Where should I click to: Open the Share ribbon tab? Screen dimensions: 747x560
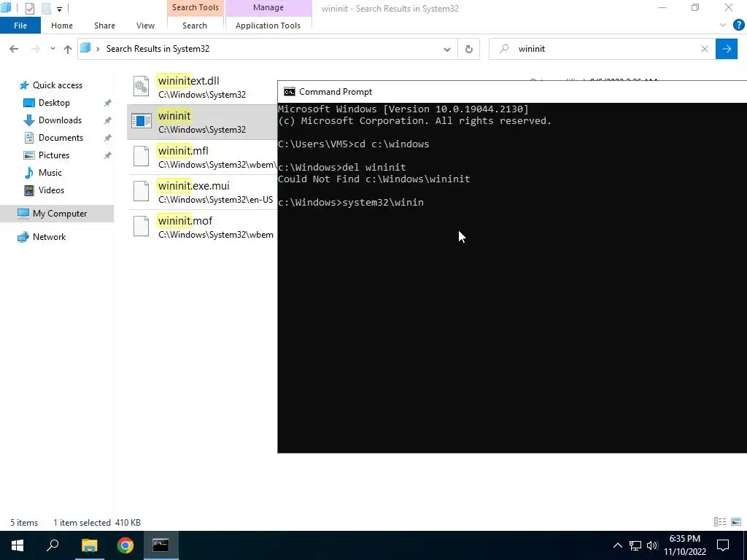pos(104,26)
